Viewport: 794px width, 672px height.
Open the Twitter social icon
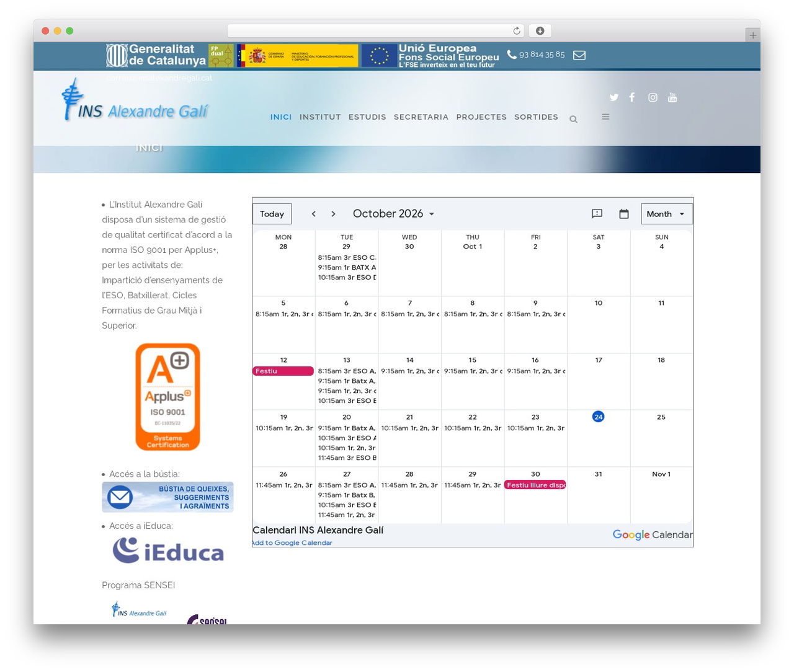point(614,97)
